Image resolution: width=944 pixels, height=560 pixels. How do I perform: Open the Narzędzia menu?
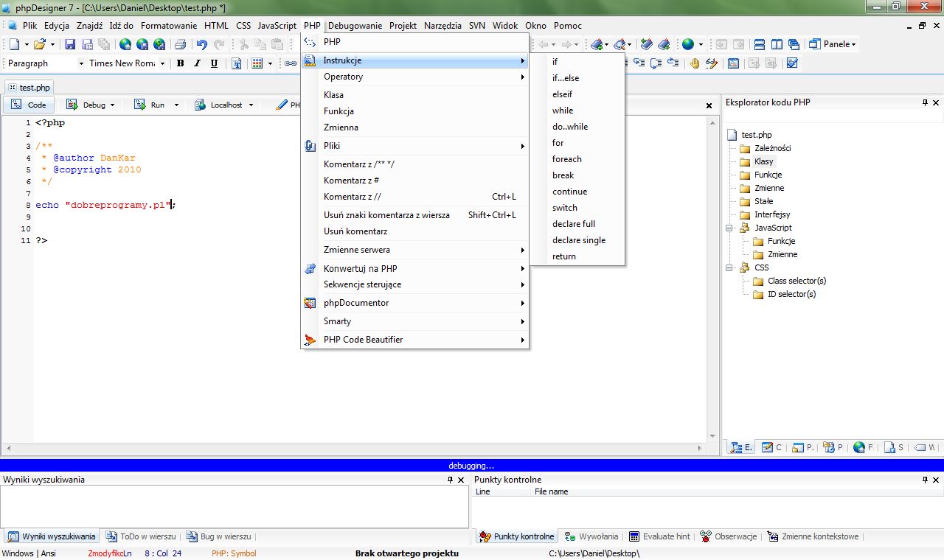point(442,25)
